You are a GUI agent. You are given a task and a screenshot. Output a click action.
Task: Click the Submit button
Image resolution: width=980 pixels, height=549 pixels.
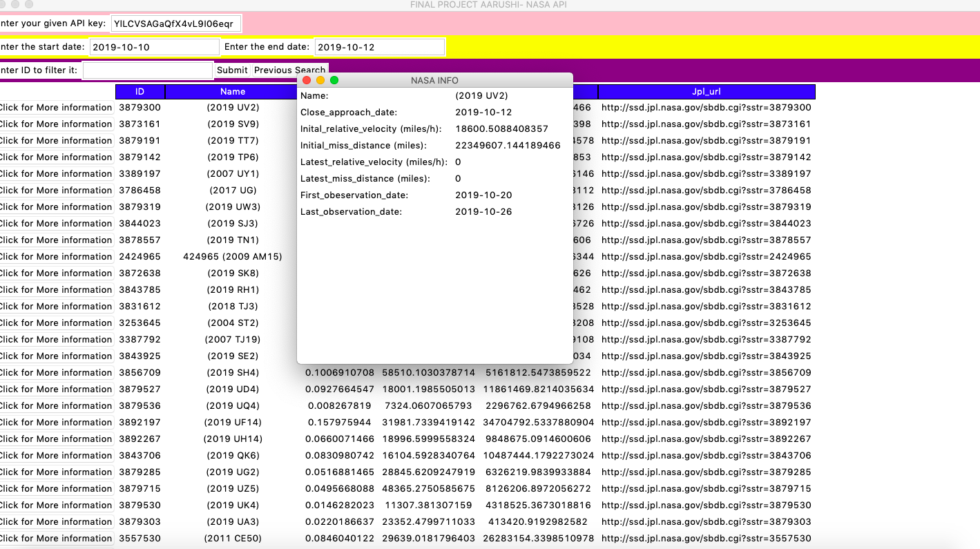(x=232, y=70)
